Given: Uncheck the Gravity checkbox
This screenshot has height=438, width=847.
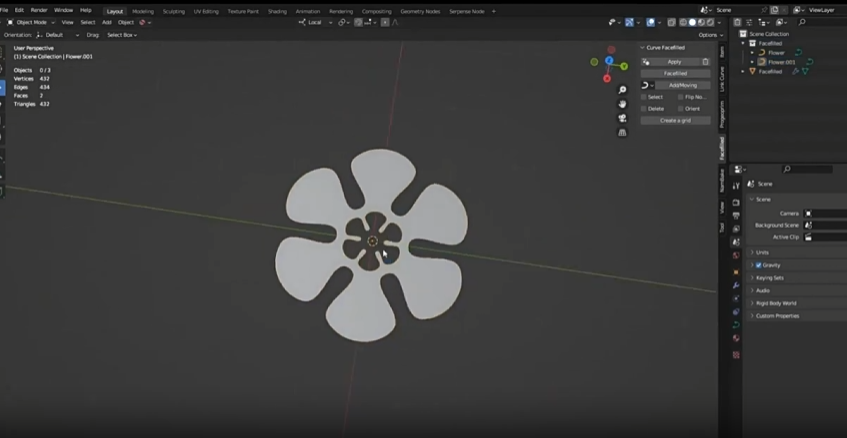Looking at the screenshot, I should click(759, 265).
